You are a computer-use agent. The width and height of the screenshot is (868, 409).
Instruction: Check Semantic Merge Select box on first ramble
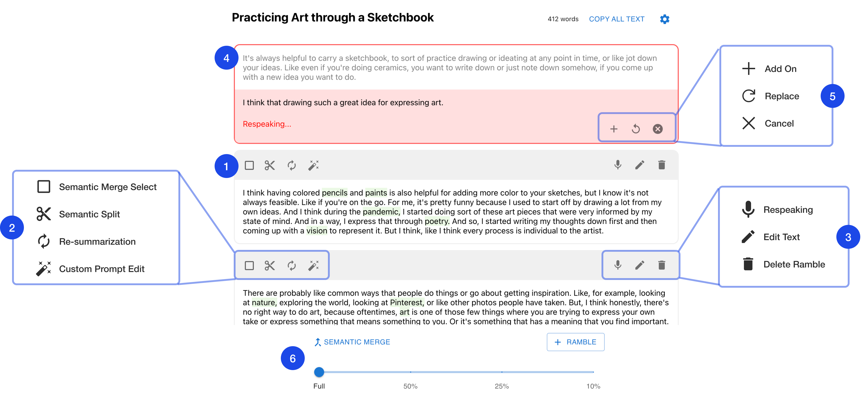(249, 165)
